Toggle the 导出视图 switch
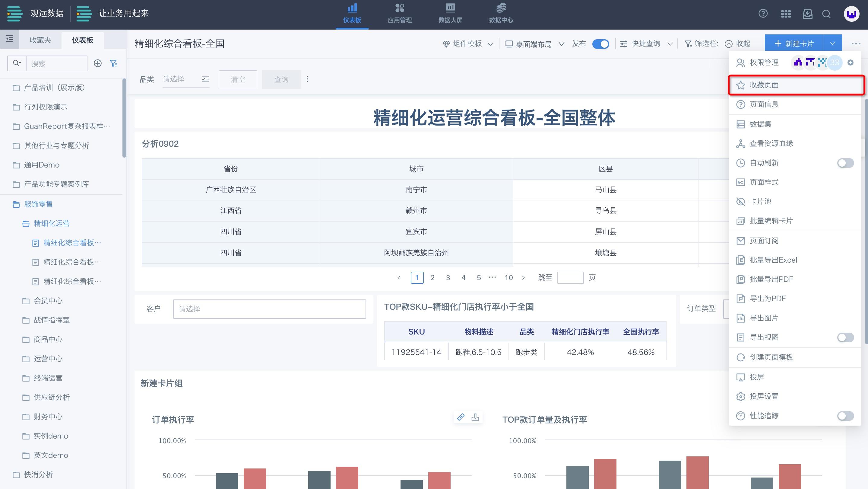Screen dimensions: 868x489 845,337
